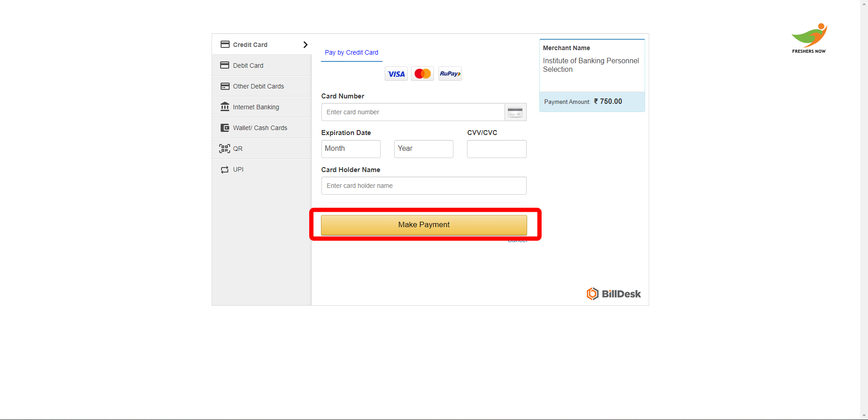
Task: Click the Card Number label
Action: point(343,96)
